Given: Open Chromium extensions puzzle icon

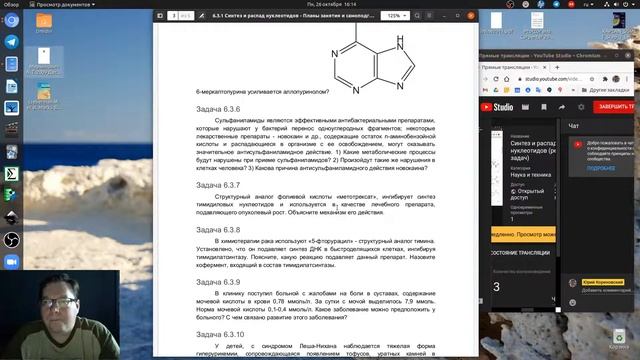Looking at the screenshot, I should pyautogui.click(x=605, y=79).
